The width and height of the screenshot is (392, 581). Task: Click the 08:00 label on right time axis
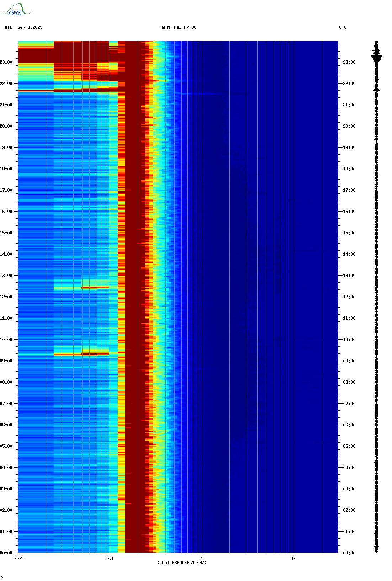pyautogui.click(x=349, y=382)
